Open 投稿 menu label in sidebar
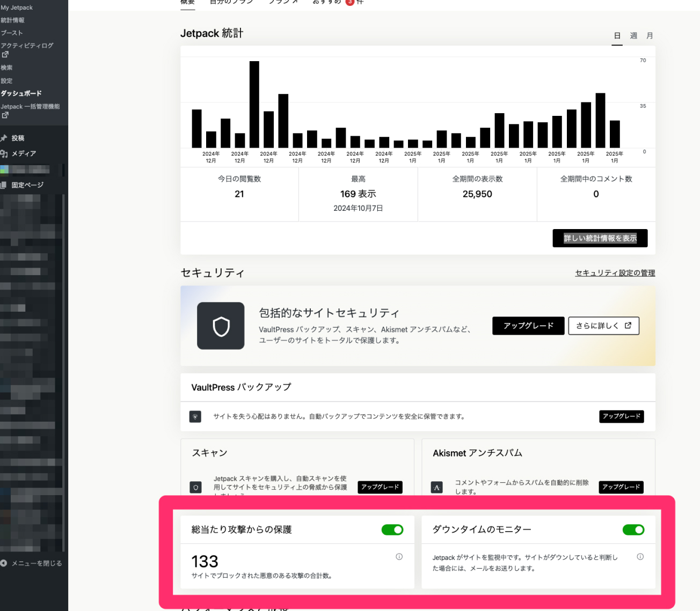Viewport: 700px width, 611px height. point(18,138)
